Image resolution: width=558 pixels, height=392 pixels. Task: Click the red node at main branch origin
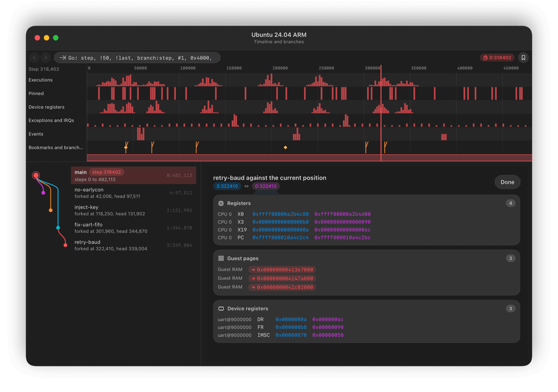pyautogui.click(x=36, y=175)
